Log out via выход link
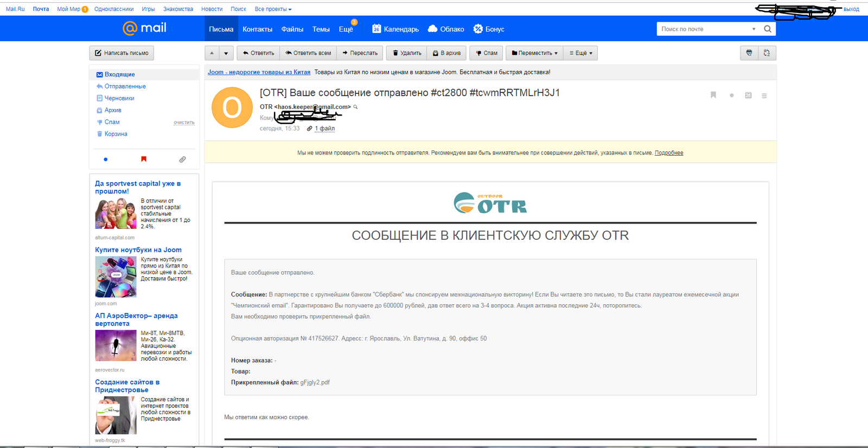The width and height of the screenshot is (868, 448). tap(851, 9)
